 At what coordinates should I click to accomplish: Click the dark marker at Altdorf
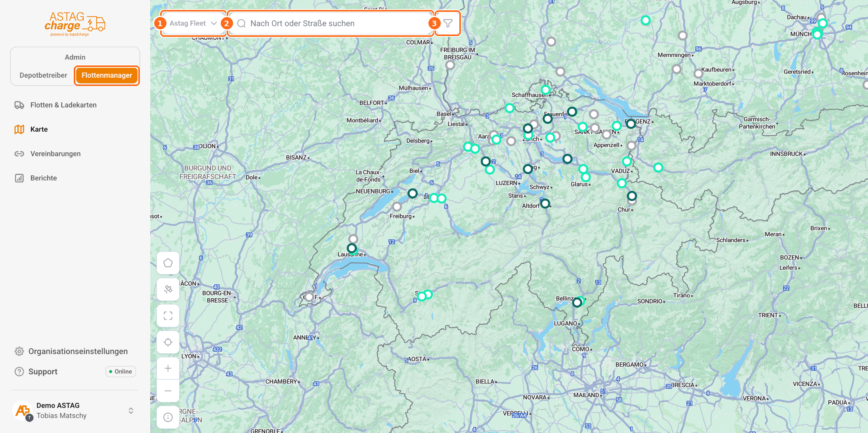point(545,203)
